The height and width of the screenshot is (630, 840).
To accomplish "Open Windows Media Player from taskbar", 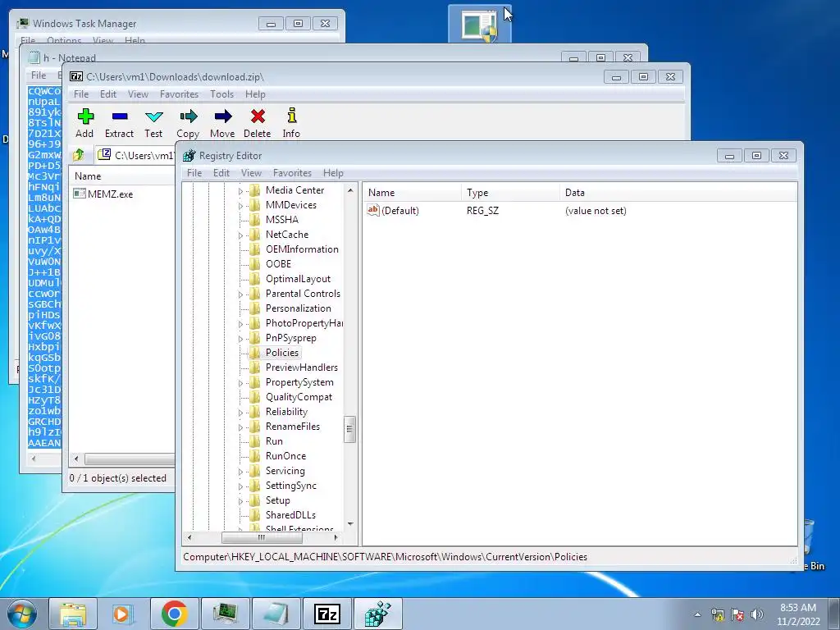I will point(123,614).
